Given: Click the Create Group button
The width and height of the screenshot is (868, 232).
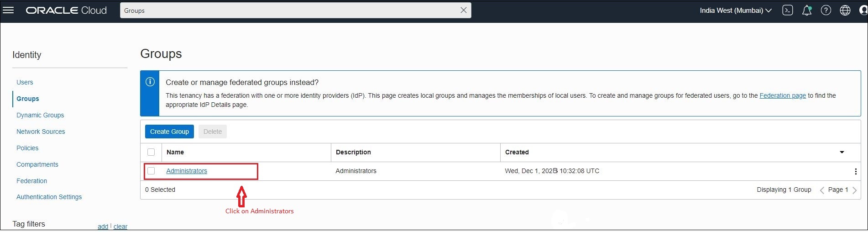Looking at the screenshot, I should (169, 132).
